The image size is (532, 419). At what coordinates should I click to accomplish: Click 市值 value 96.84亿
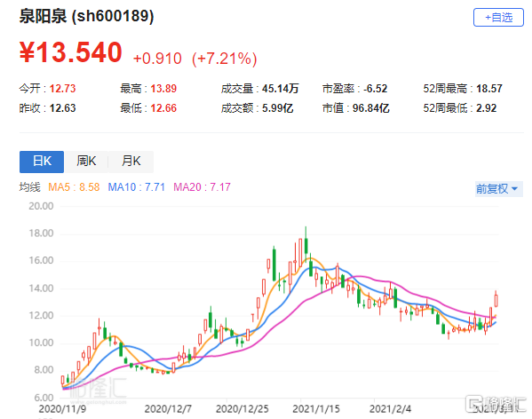[x=371, y=108]
